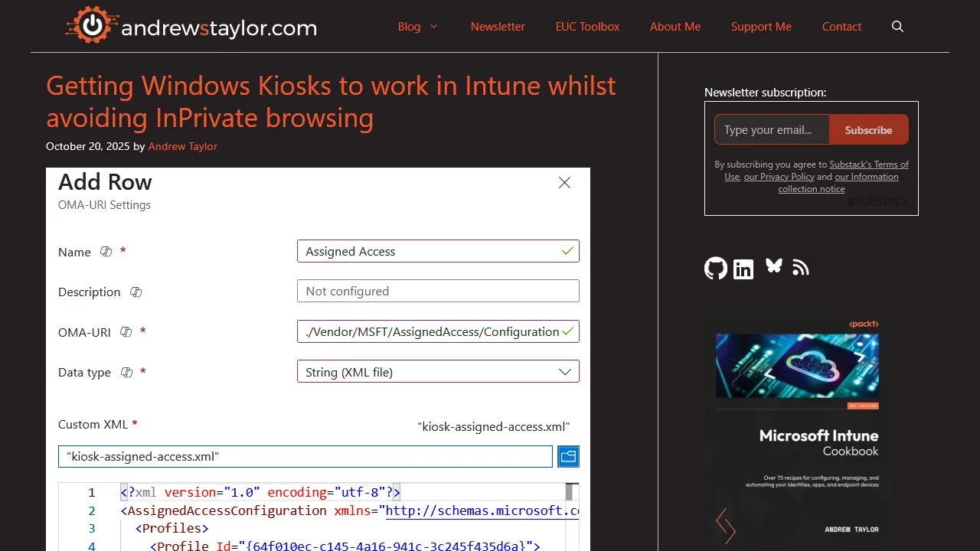
Task: Click the XML editor scrollbar thumb
Action: pos(570,491)
